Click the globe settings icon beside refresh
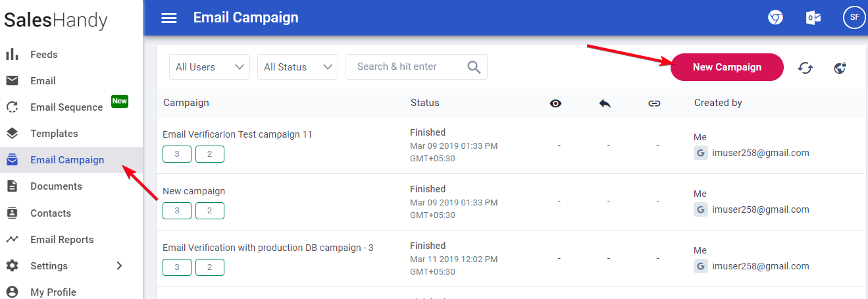The height and width of the screenshot is (299, 868). coord(840,67)
